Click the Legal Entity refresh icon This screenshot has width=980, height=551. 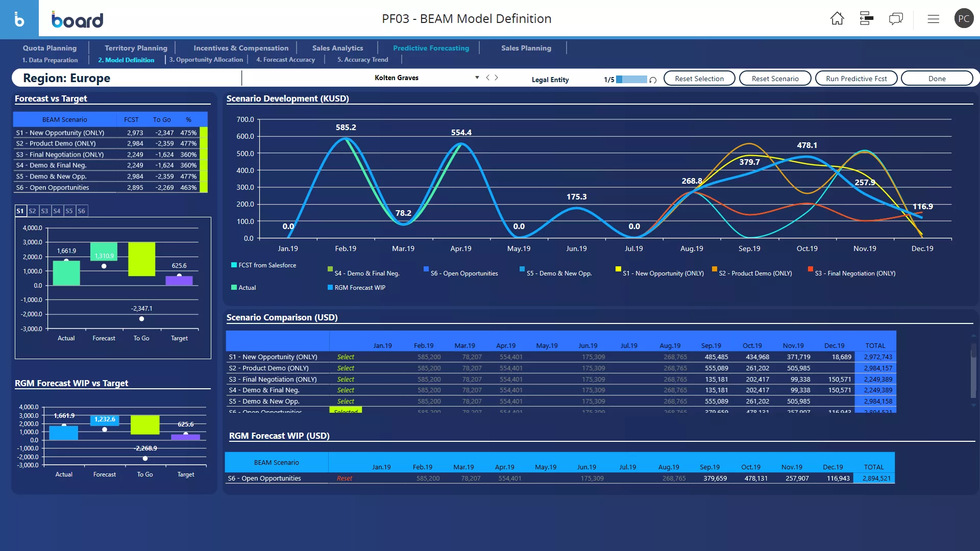pos(652,80)
